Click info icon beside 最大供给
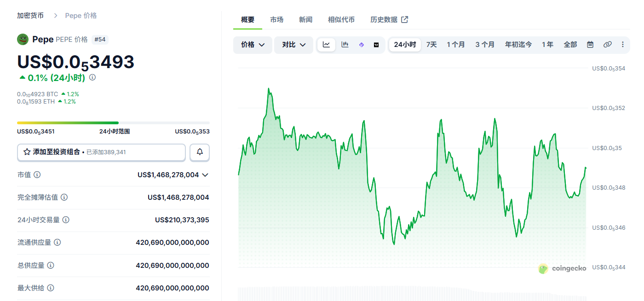 pyautogui.click(x=51, y=288)
